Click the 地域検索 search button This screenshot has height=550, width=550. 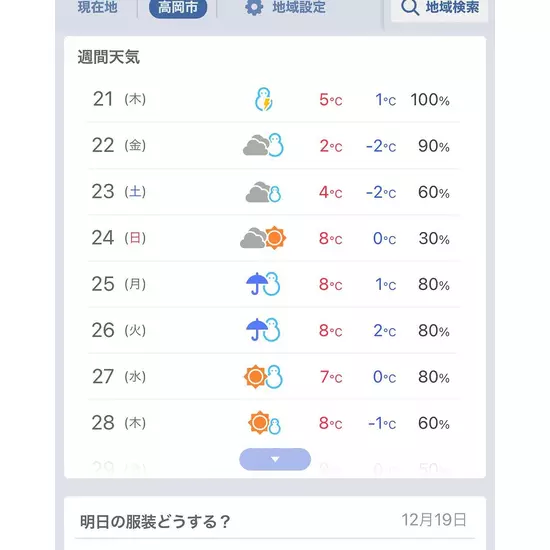coord(440,9)
